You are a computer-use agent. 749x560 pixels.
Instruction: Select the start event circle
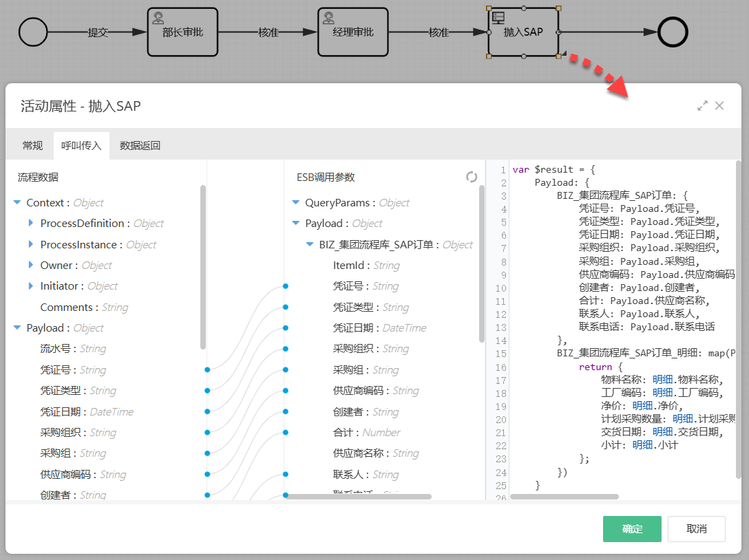(33, 32)
